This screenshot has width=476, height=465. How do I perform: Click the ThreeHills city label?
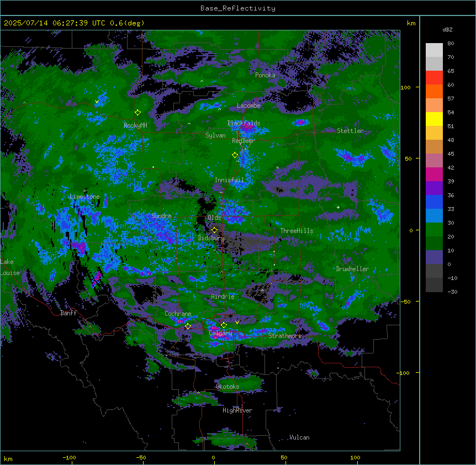(x=297, y=231)
